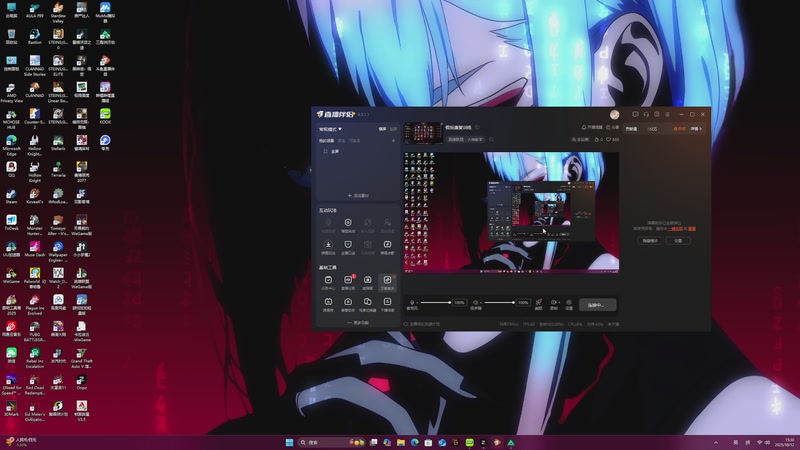The height and width of the screenshot is (450, 800).
Task: Click the 录制 record icon
Action: coord(553,304)
